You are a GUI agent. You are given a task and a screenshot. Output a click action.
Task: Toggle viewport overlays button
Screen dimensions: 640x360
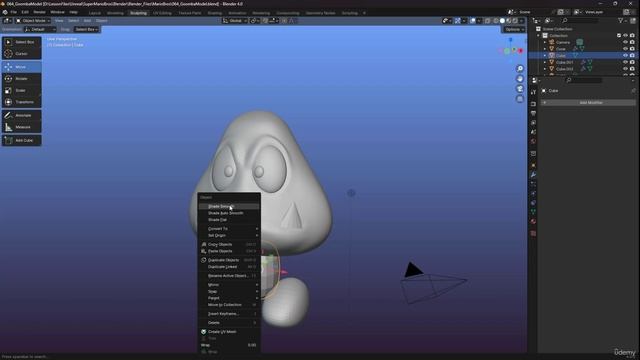tap(473, 20)
